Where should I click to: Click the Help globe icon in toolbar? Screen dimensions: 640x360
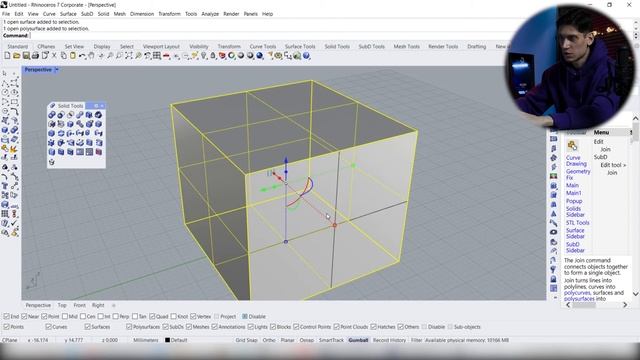coord(306,56)
